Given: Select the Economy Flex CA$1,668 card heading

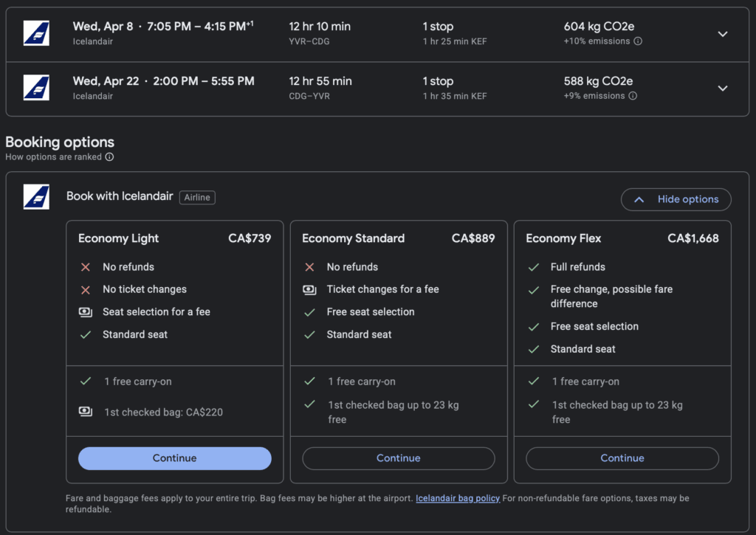Looking at the screenshot, I should point(622,238).
